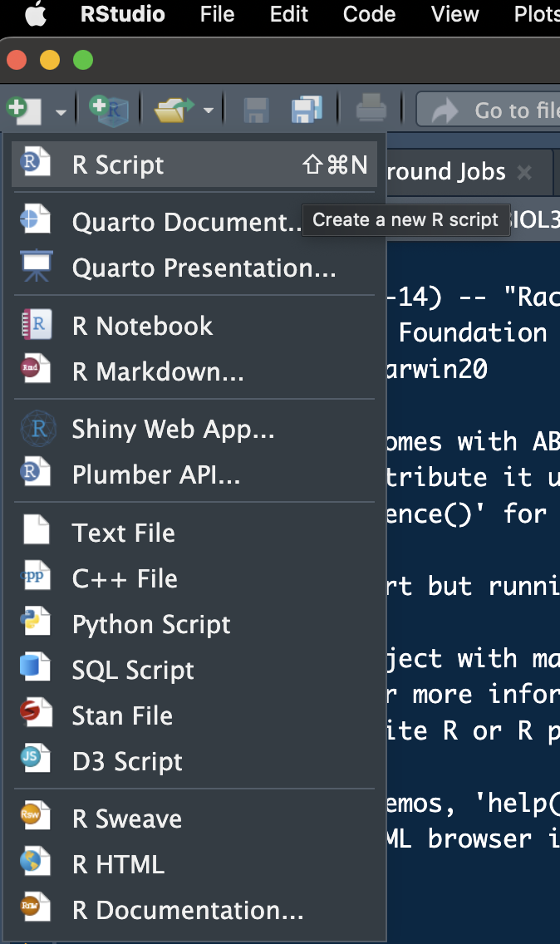Open the View menu

(454, 14)
